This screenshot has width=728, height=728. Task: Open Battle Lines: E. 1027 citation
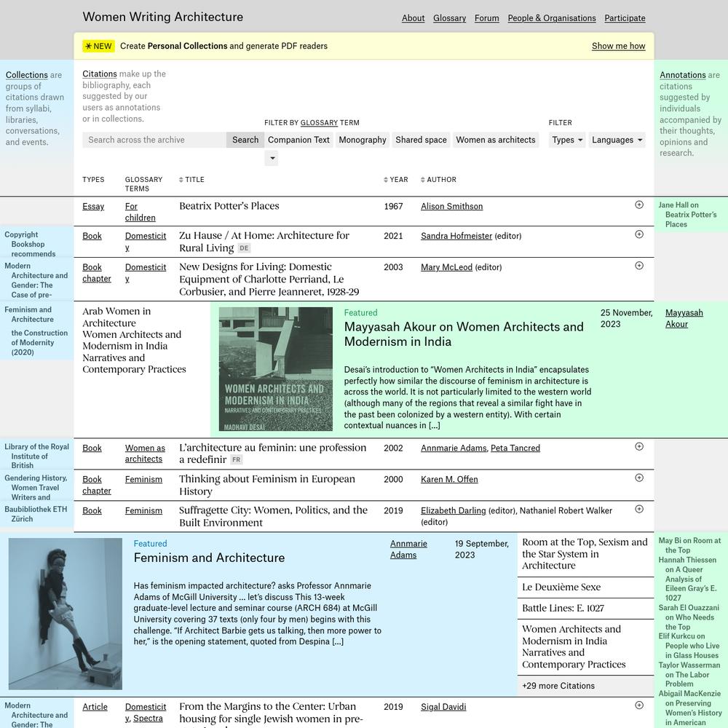563,608
